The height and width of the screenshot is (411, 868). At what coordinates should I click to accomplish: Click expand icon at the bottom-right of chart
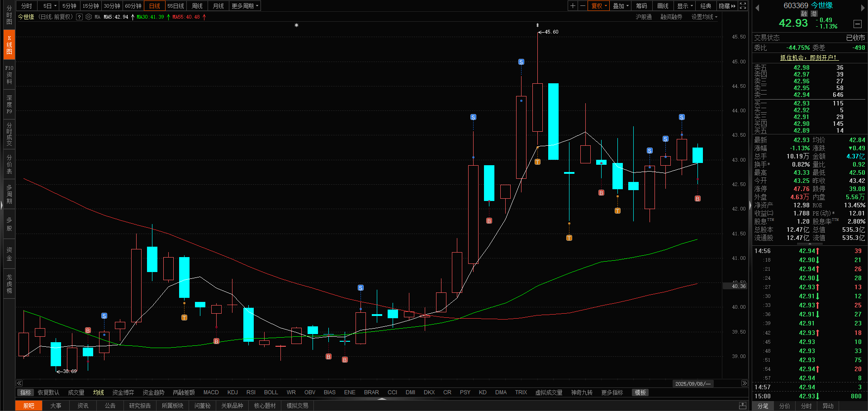click(742, 405)
